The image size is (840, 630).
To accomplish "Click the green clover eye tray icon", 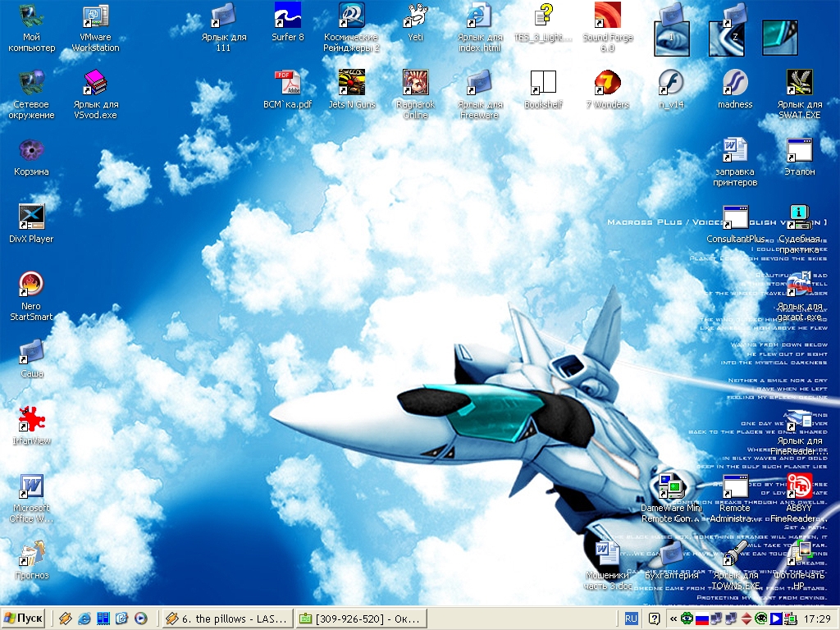I will pyautogui.click(x=687, y=619).
